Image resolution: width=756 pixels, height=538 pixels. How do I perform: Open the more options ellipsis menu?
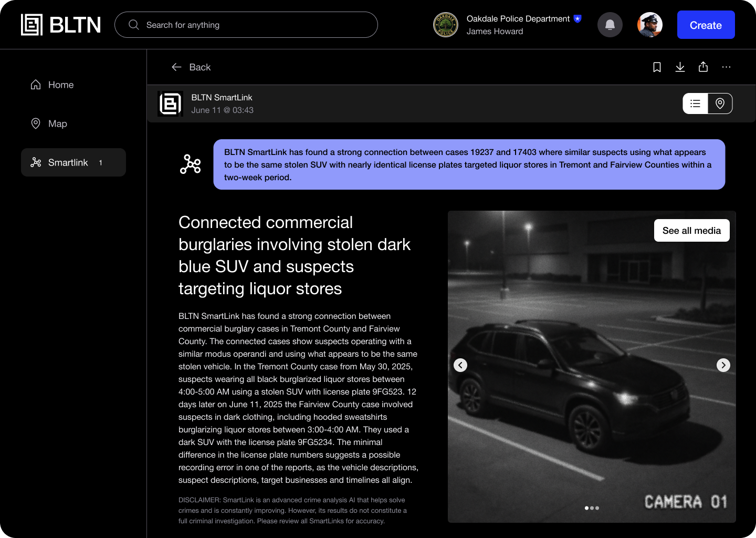coord(726,67)
